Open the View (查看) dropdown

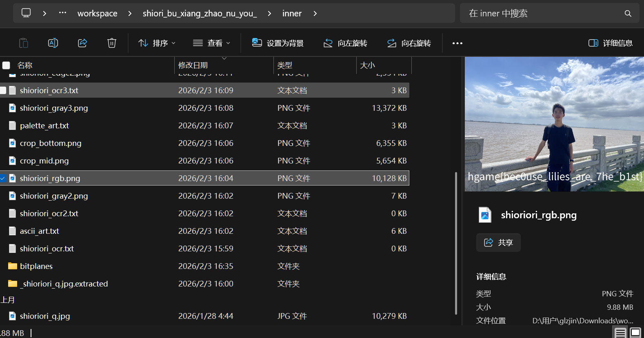211,43
